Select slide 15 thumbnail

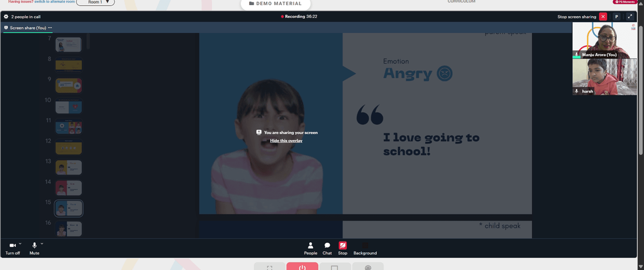coord(69,208)
